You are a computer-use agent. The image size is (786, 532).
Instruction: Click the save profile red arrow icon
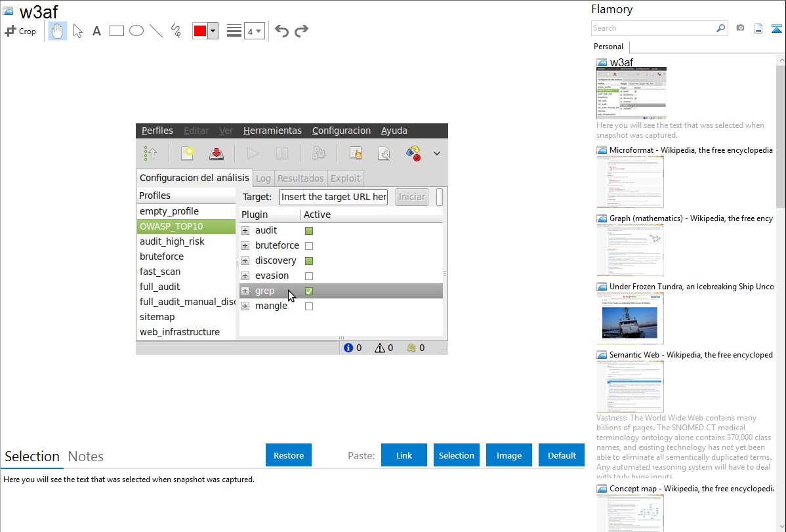click(x=217, y=153)
